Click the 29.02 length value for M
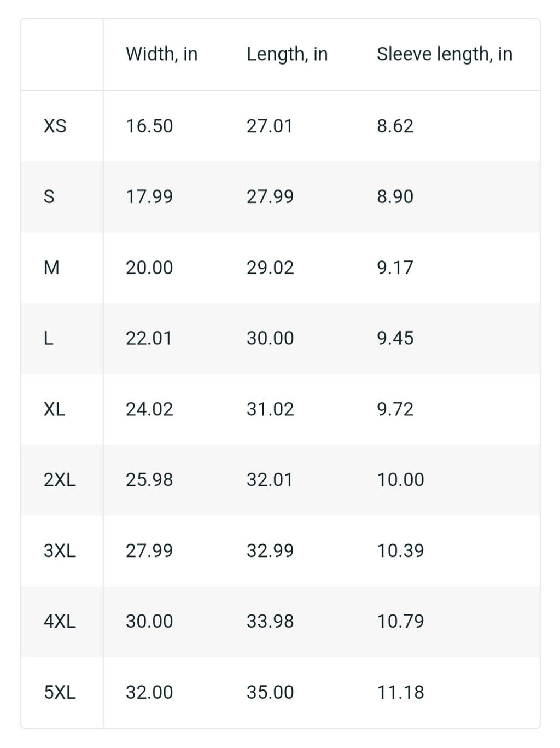This screenshot has height=748, width=560. (270, 268)
